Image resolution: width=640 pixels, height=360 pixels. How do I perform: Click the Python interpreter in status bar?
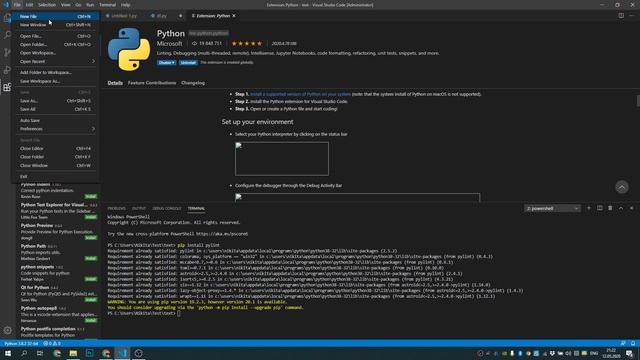21,344
